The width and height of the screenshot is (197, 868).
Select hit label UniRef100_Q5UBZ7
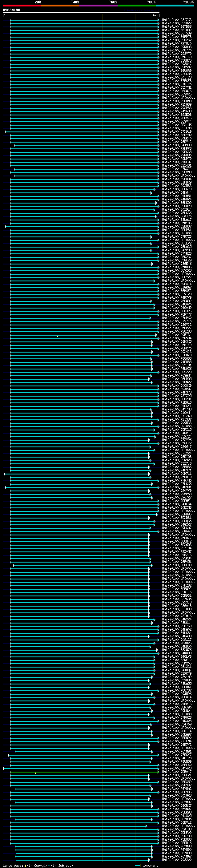point(177,538)
